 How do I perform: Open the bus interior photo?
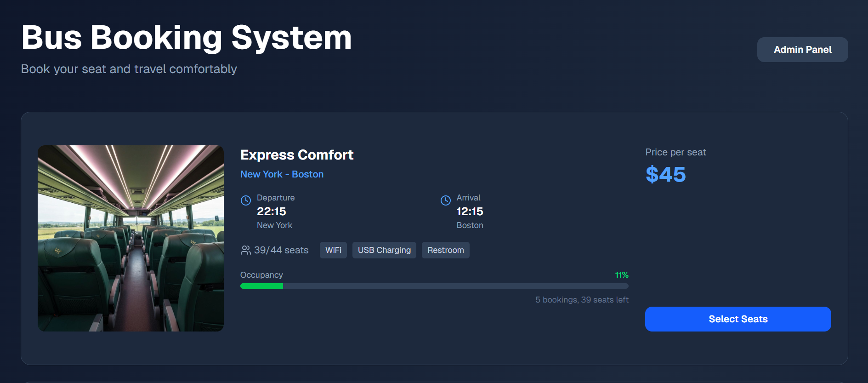(x=130, y=238)
